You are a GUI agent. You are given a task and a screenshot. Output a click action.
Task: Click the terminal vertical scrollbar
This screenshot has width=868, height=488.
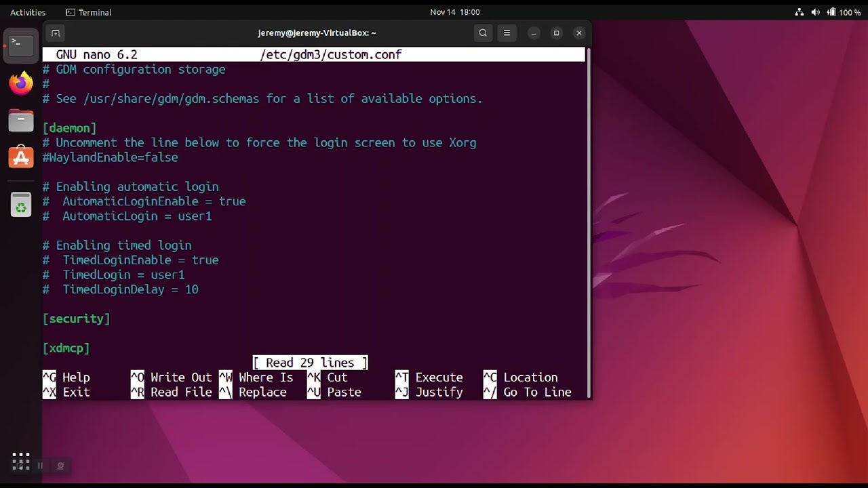[588, 222]
